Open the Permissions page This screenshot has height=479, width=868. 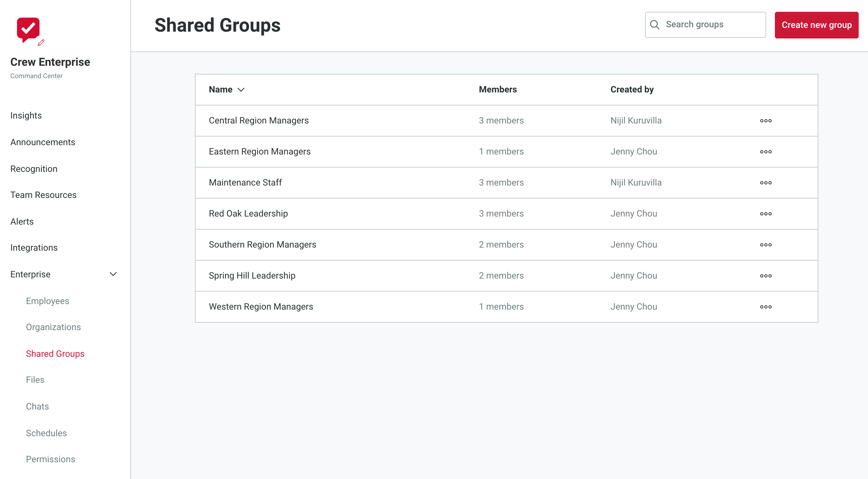(51, 459)
